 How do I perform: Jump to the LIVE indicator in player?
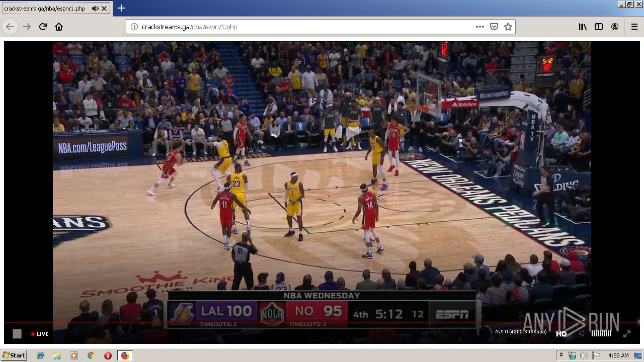(40, 334)
